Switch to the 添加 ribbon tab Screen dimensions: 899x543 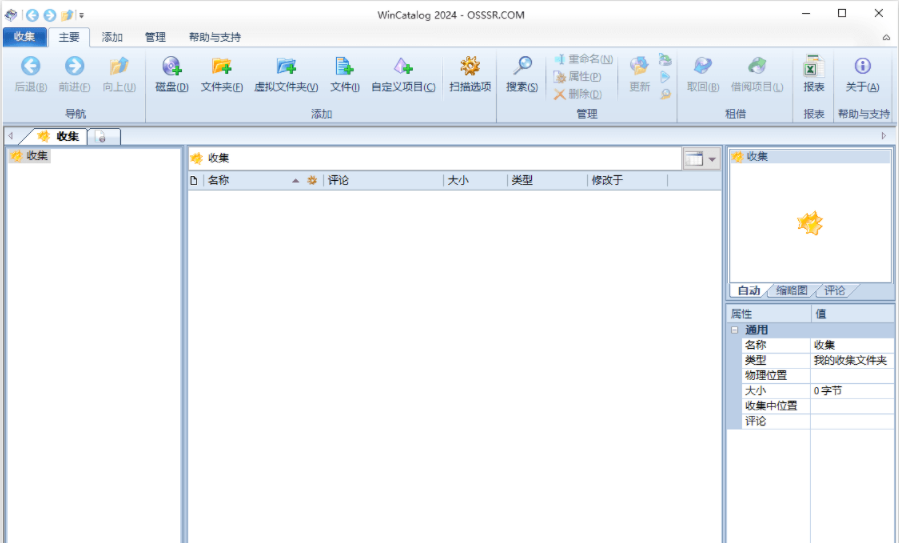[x=112, y=37]
